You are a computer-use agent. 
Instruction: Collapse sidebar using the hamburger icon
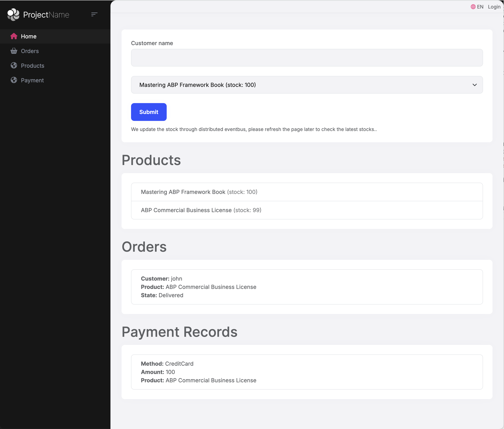(x=94, y=15)
